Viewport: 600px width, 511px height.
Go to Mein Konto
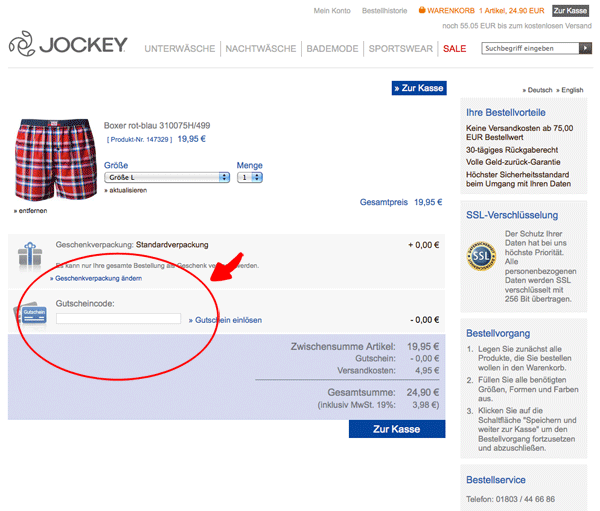click(x=332, y=11)
